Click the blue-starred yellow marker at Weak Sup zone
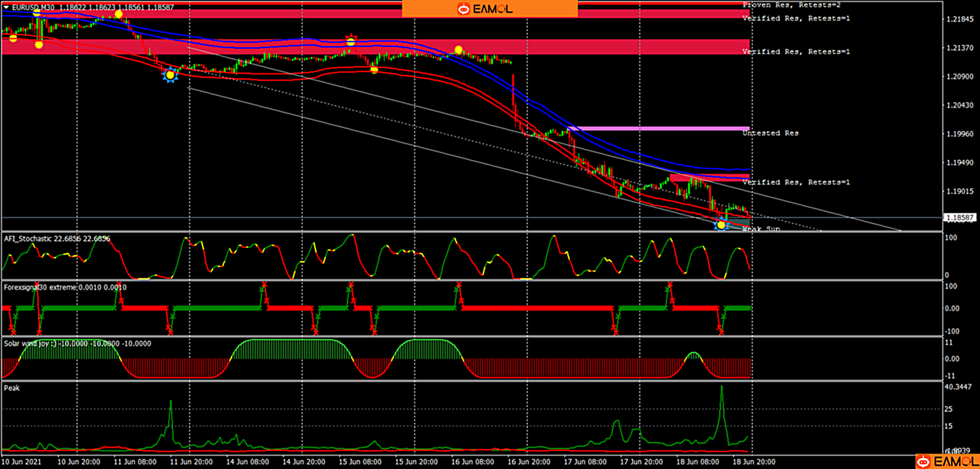The image size is (980, 469). click(721, 225)
